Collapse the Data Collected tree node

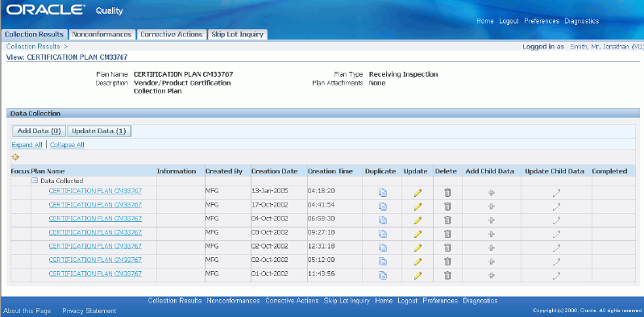coord(35,181)
